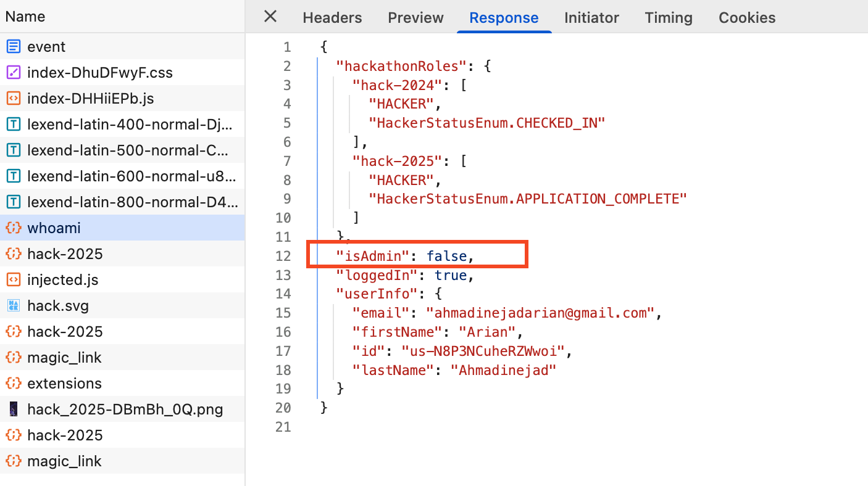Close the response detail pane
The image size is (868, 486).
(x=270, y=17)
